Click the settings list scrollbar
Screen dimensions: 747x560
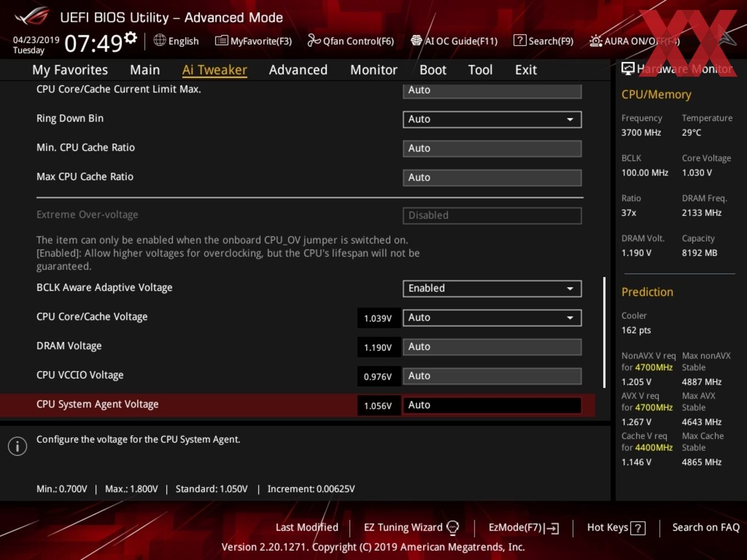[604, 332]
